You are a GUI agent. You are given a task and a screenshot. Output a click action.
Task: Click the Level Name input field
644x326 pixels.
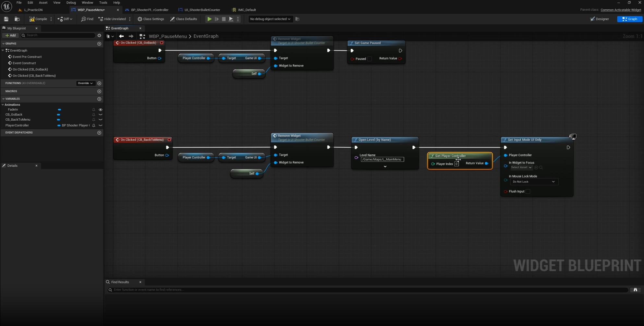(x=382, y=159)
